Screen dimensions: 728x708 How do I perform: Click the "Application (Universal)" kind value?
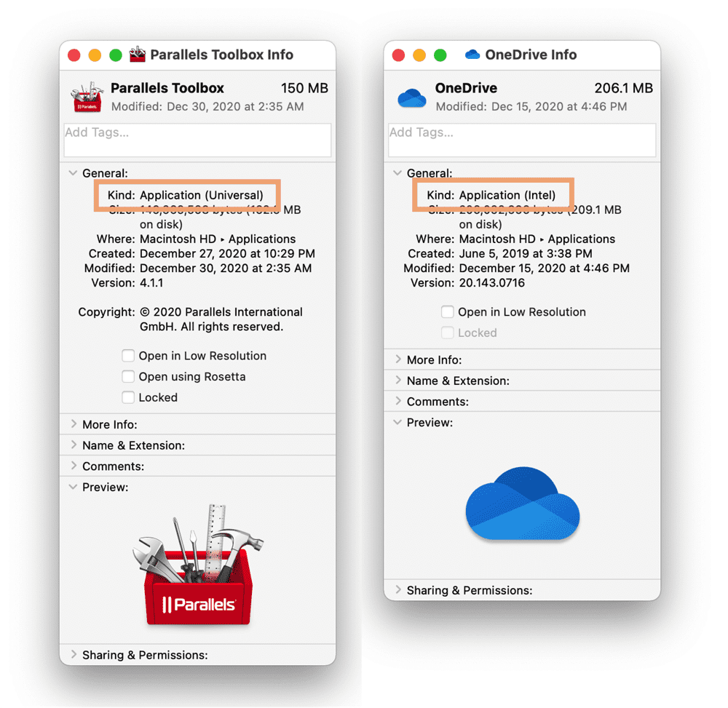pos(202,195)
